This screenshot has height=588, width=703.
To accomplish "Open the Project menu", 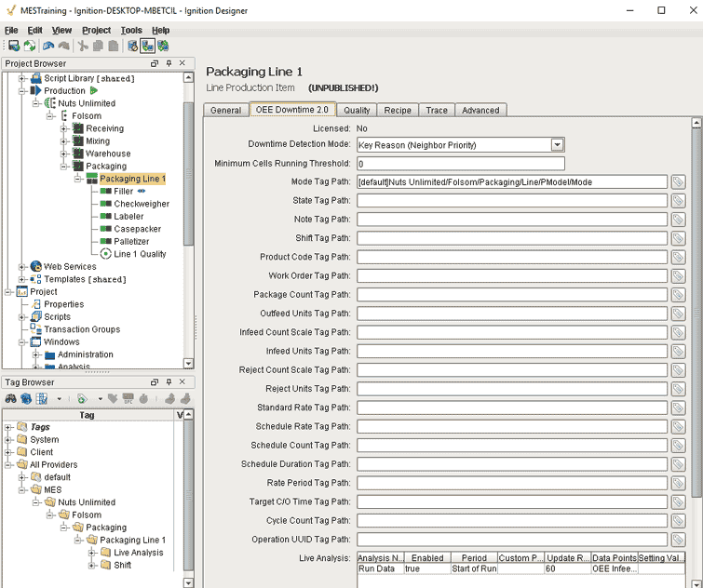I will 97,30.
